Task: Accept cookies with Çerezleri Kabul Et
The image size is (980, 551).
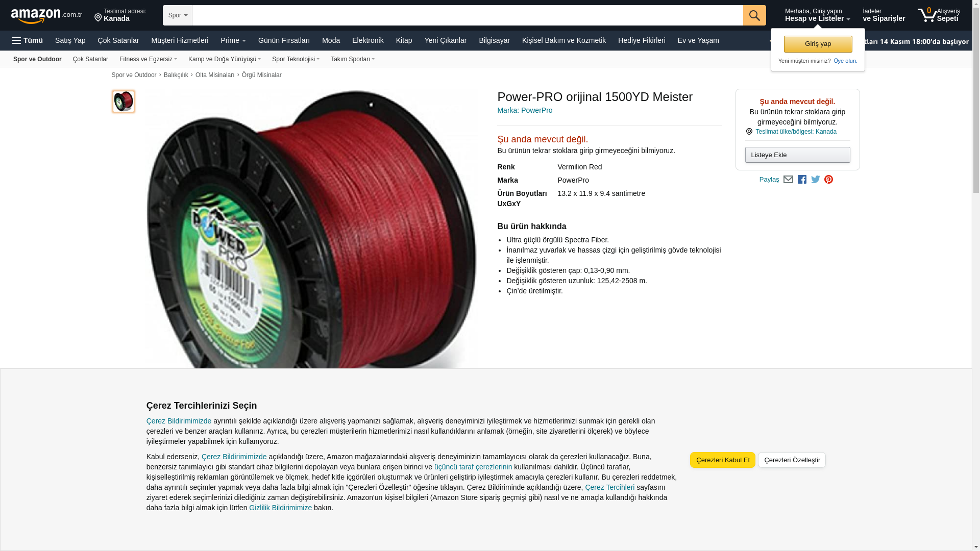Action: tap(723, 460)
